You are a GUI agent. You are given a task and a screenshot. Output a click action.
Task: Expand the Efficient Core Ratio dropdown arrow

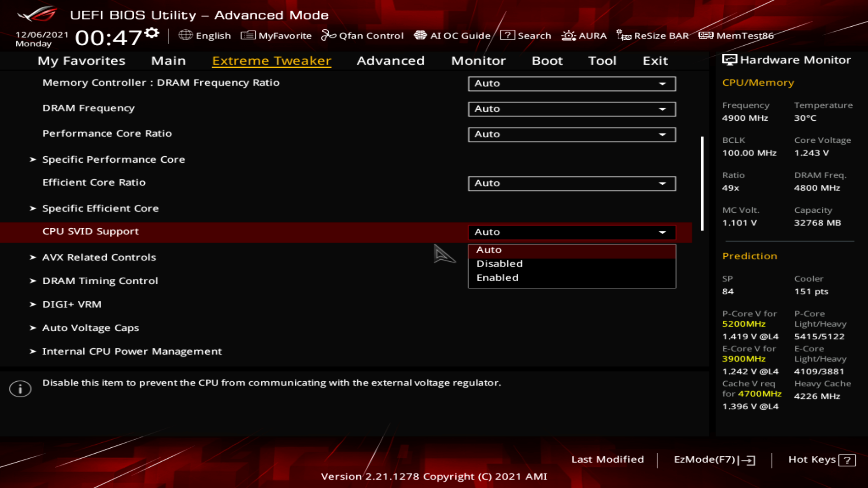coord(662,183)
